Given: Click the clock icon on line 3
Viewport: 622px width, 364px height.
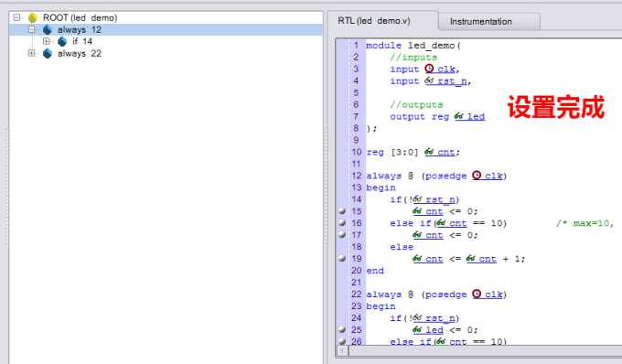Looking at the screenshot, I should click(429, 69).
